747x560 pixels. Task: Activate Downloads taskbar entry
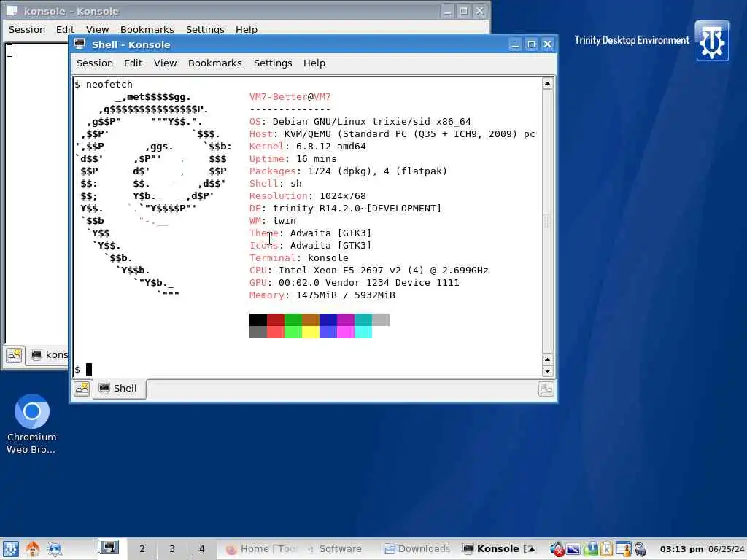click(417, 549)
